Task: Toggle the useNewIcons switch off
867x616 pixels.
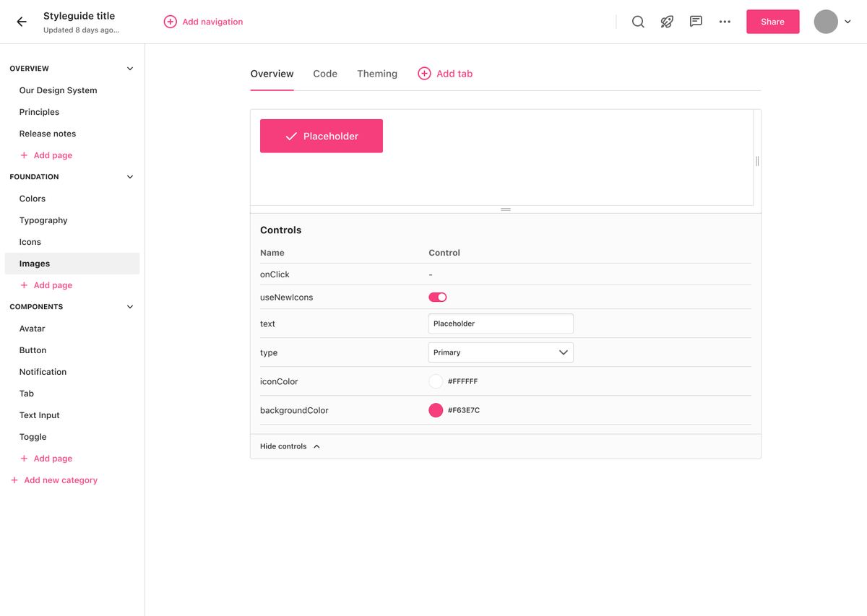Action: pos(438,297)
